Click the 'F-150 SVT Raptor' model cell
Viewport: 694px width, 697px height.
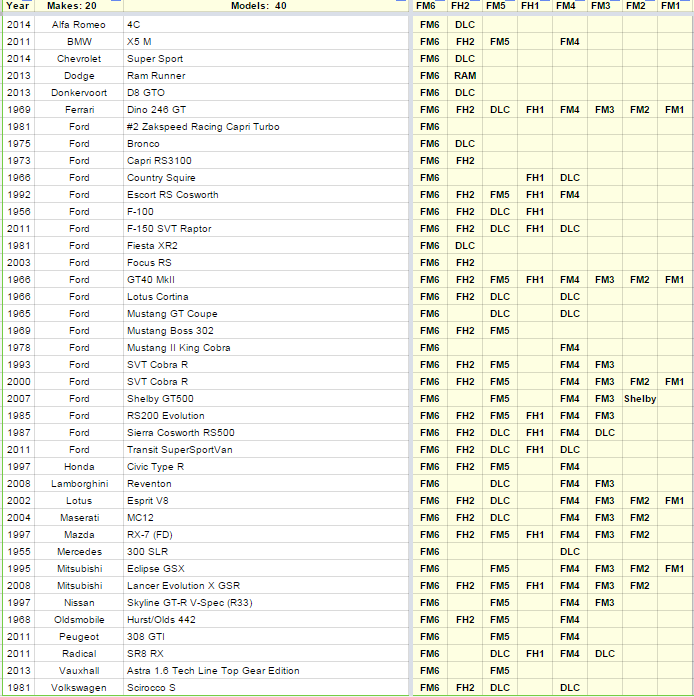pos(265,229)
